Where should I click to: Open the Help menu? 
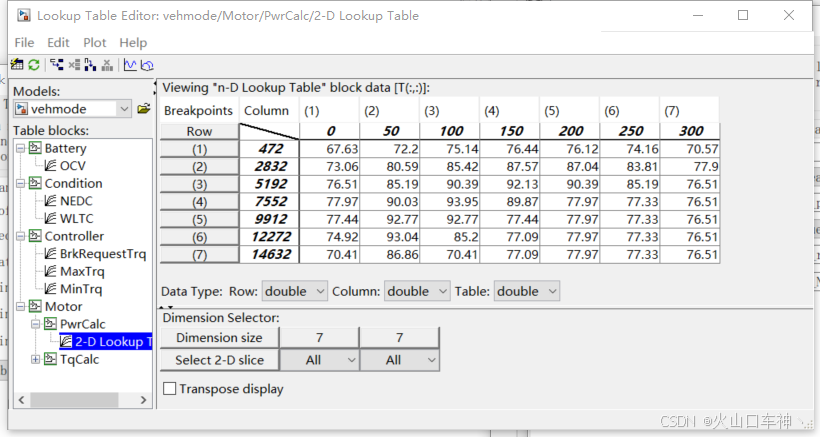[133, 42]
